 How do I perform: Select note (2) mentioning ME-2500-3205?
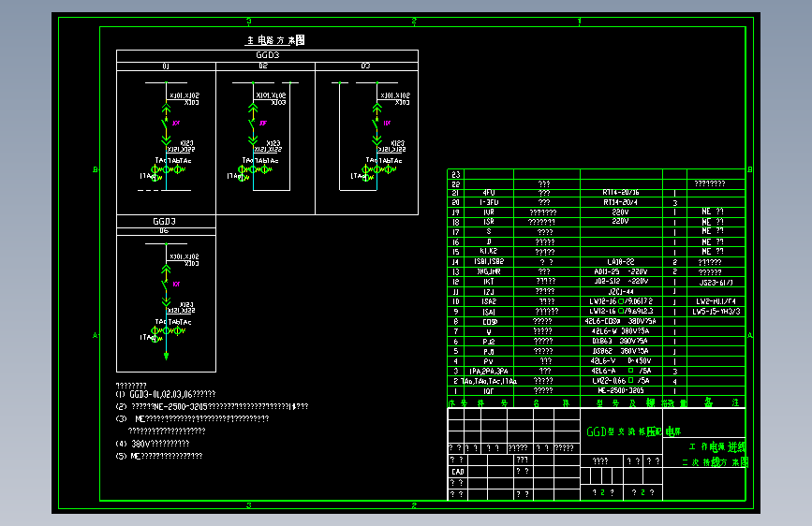[212, 406]
